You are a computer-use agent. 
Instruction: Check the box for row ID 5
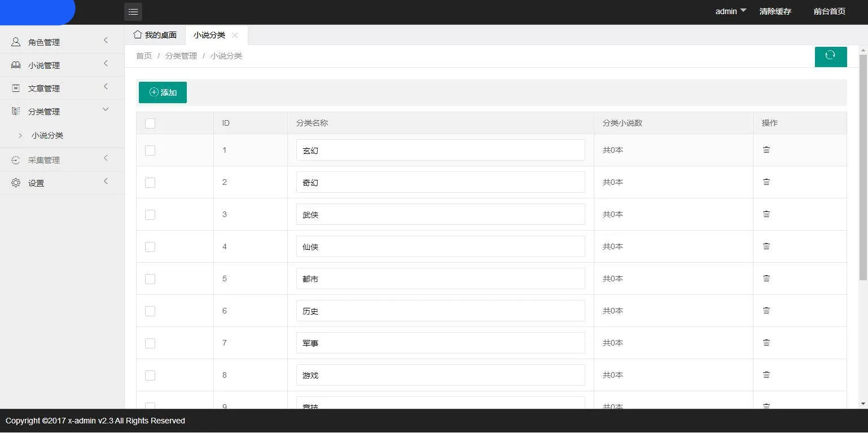tap(150, 279)
